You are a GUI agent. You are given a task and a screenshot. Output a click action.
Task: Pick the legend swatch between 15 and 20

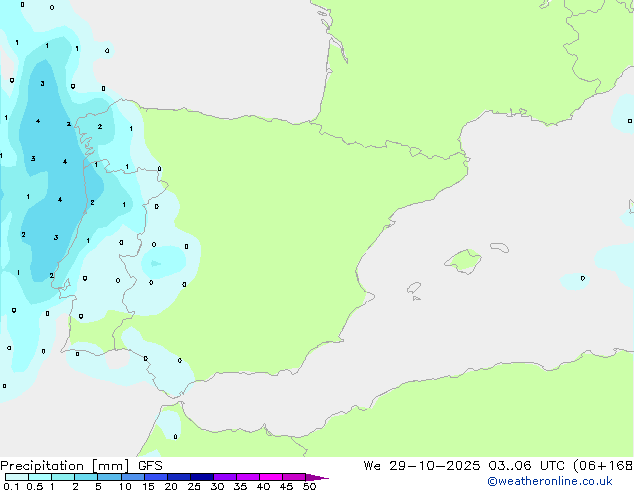[x=156, y=477]
